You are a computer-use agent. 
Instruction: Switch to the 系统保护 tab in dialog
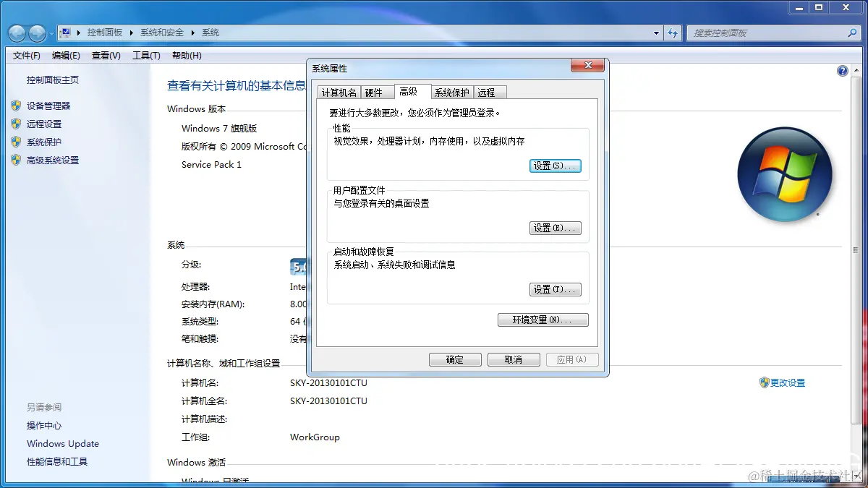(x=452, y=93)
